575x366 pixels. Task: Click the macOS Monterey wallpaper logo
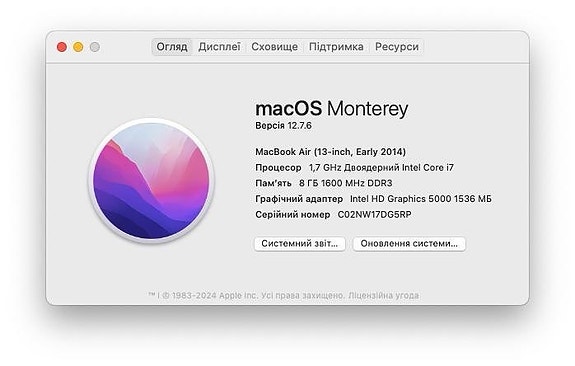(151, 180)
